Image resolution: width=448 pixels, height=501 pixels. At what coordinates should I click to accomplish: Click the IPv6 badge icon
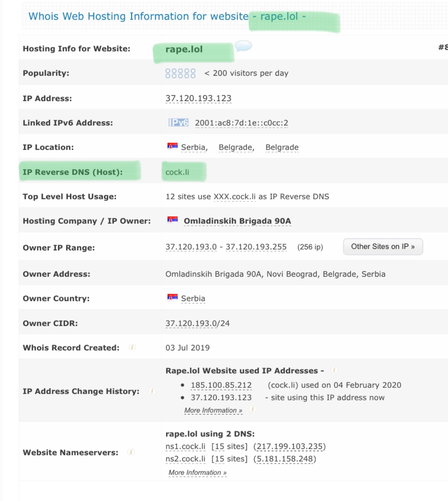click(x=178, y=123)
